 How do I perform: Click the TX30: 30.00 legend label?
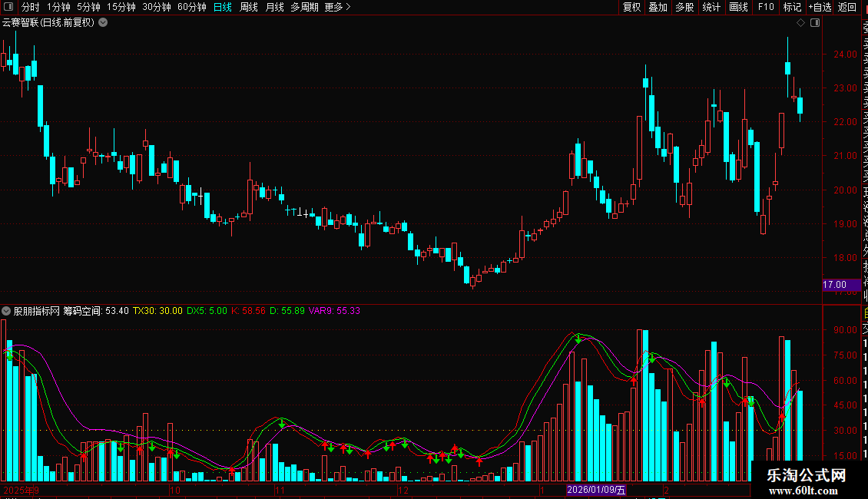(x=157, y=311)
